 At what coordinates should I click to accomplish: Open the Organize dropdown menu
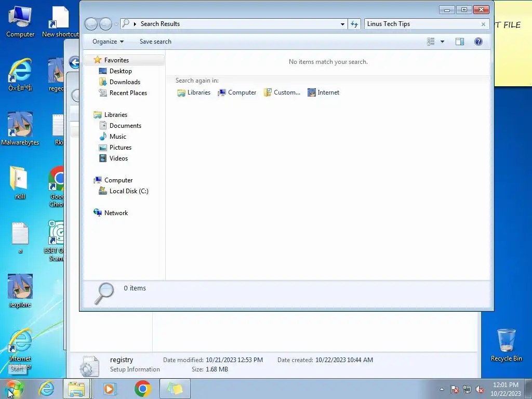coord(108,42)
